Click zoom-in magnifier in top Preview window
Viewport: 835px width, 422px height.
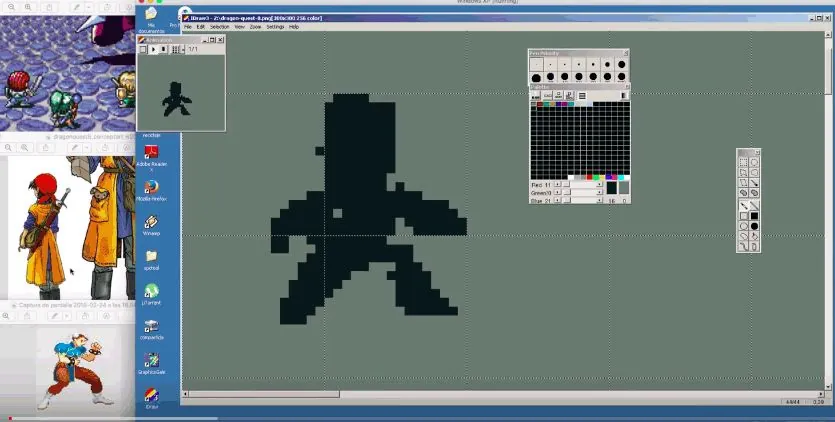click(28, 7)
